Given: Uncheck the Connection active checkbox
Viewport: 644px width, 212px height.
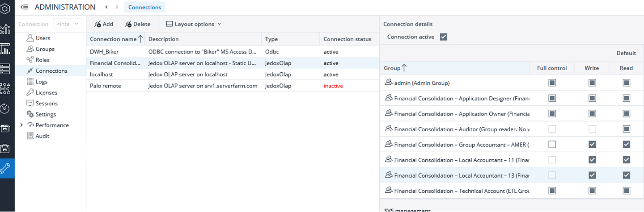Looking at the screenshot, I should [x=444, y=37].
